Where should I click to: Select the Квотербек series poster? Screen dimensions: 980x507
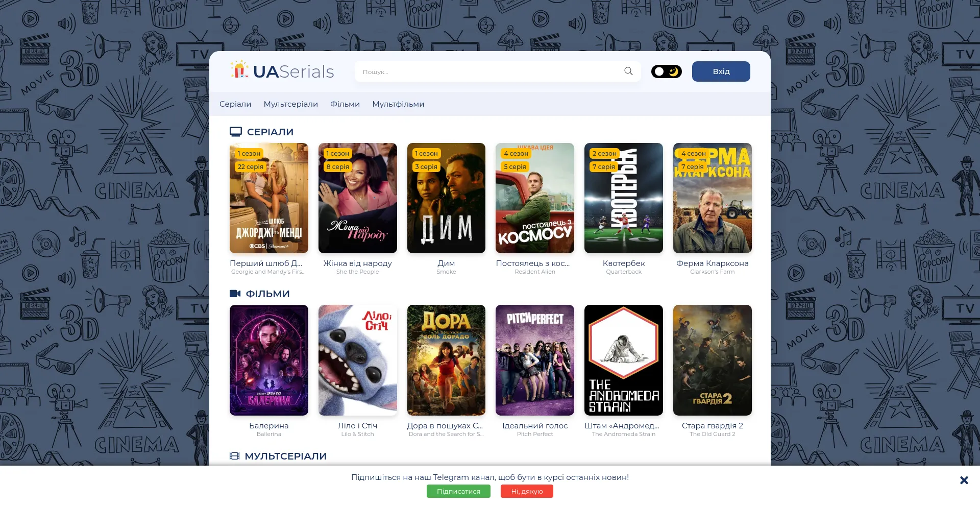(x=623, y=198)
